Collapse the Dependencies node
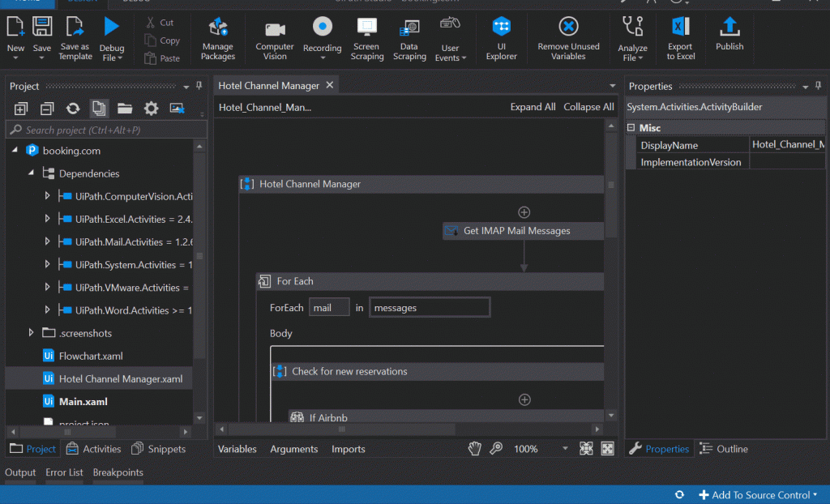Screen dimensions: 830x504 click(x=31, y=173)
